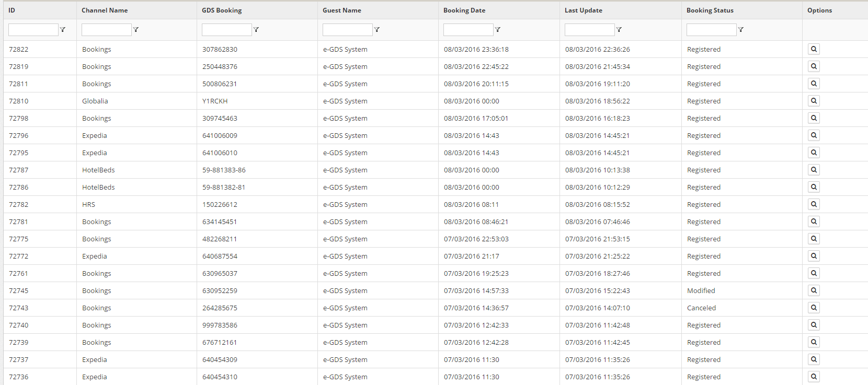Focus the Channel Name filter text box

pyautogui.click(x=107, y=30)
